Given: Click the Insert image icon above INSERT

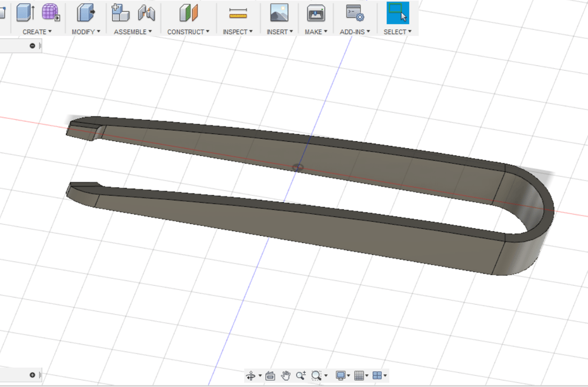Looking at the screenshot, I should pos(279,12).
